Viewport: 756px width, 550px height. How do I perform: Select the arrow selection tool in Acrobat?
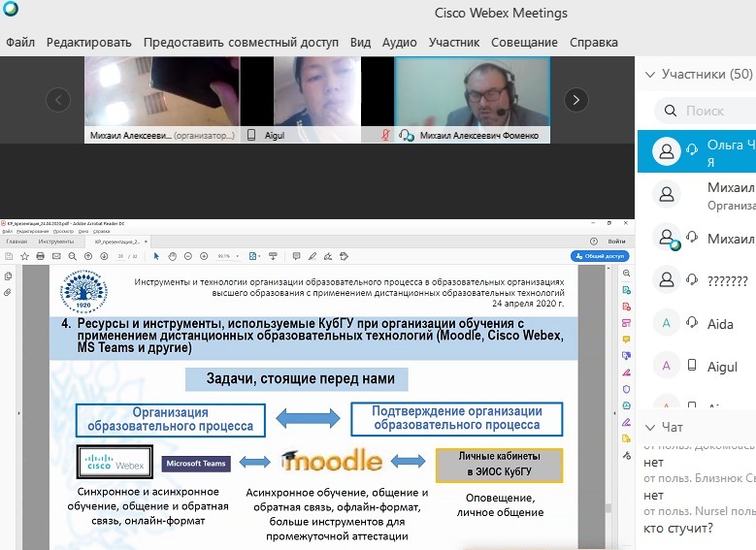tap(155, 256)
